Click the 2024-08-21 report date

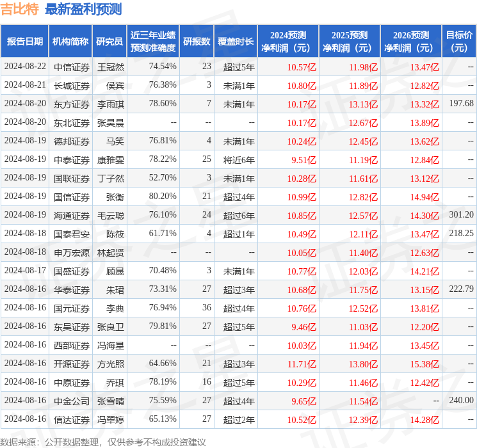click(x=25, y=85)
